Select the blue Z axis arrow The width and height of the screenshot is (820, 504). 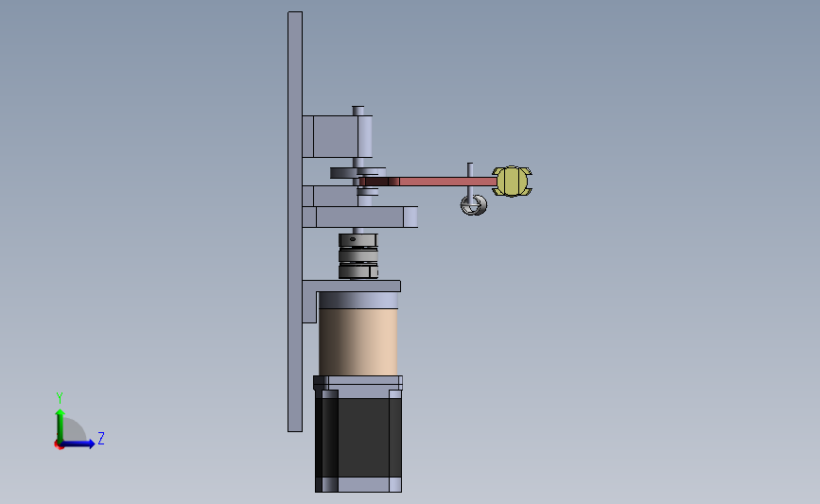pyautogui.click(x=78, y=443)
